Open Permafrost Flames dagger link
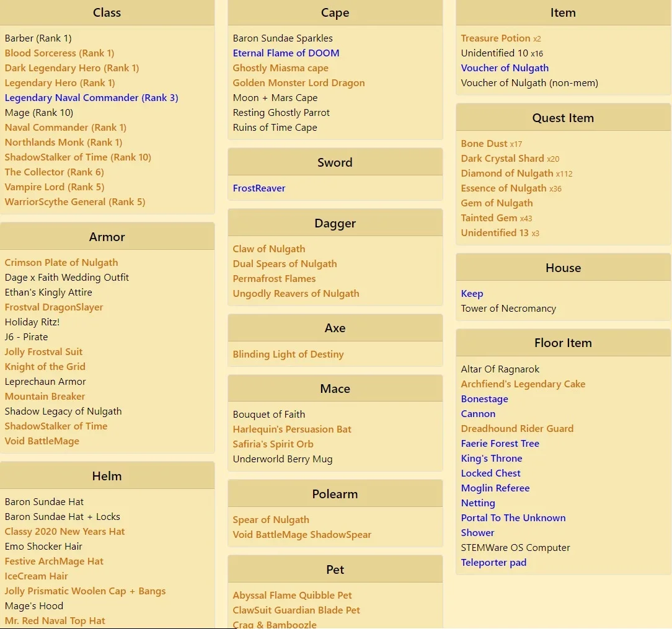The height and width of the screenshot is (629, 672). pyautogui.click(x=274, y=278)
